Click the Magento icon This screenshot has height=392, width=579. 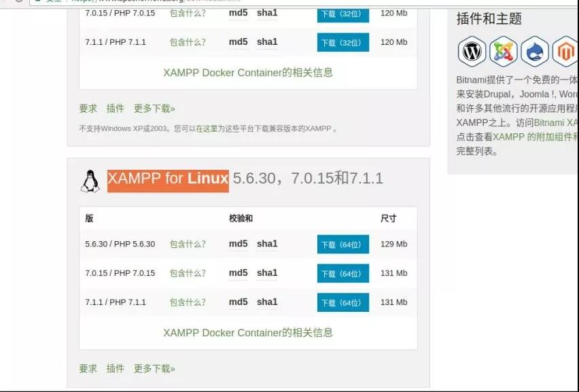[x=565, y=52]
